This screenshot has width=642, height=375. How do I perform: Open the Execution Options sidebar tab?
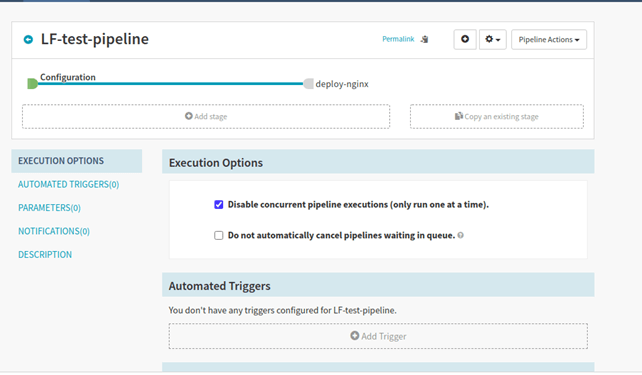coord(77,161)
